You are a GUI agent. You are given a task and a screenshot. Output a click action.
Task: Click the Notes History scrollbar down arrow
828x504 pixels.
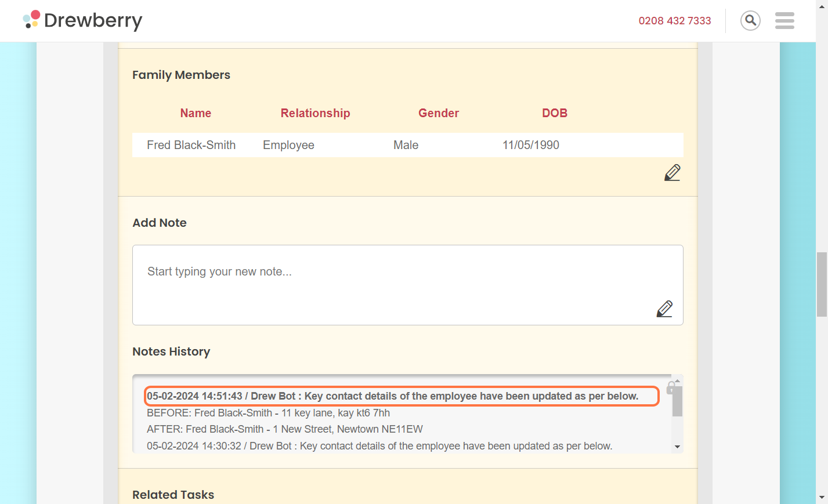677,447
